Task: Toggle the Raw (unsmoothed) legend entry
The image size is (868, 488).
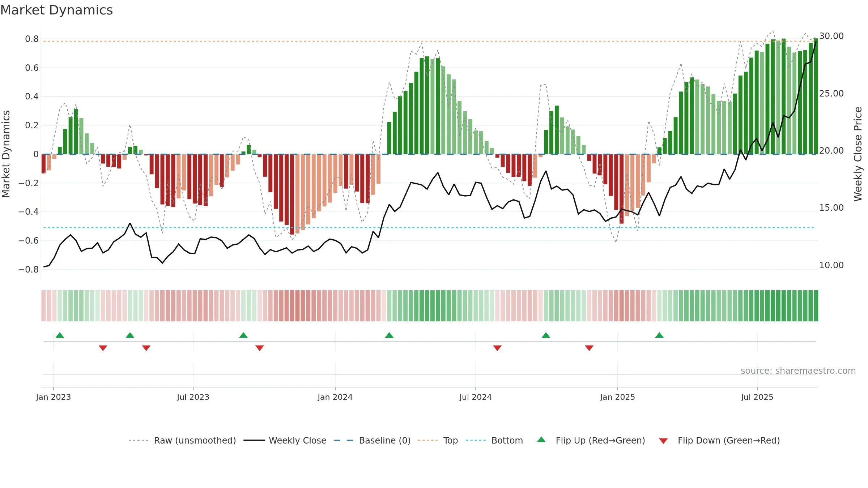Action: tap(195, 440)
